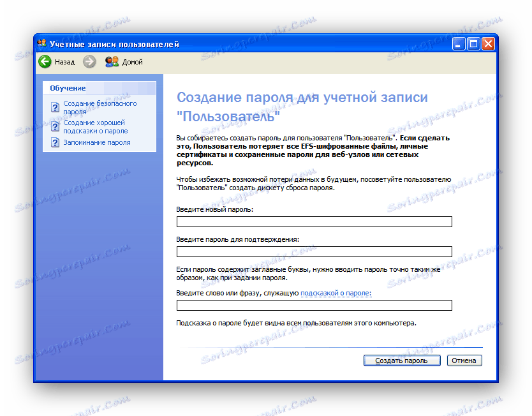Click the User Accounts title bar icon
The height and width of the screenshot is (416, 532).
pos(41,43)
